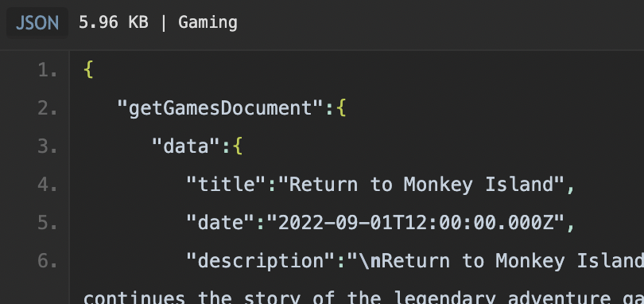Viewport: 644px width, 304px height.
Task: Select line number 5 in the gutter
Action: tap(48, 223)
